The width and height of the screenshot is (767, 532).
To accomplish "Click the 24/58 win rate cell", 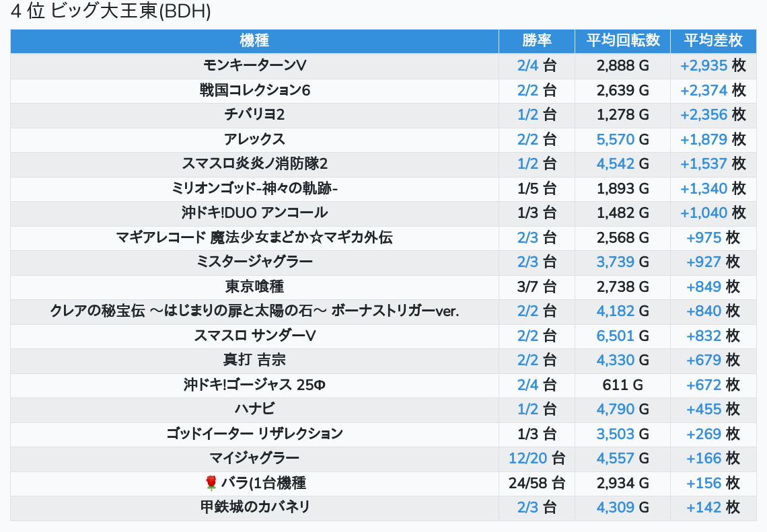I will [537, 483].
